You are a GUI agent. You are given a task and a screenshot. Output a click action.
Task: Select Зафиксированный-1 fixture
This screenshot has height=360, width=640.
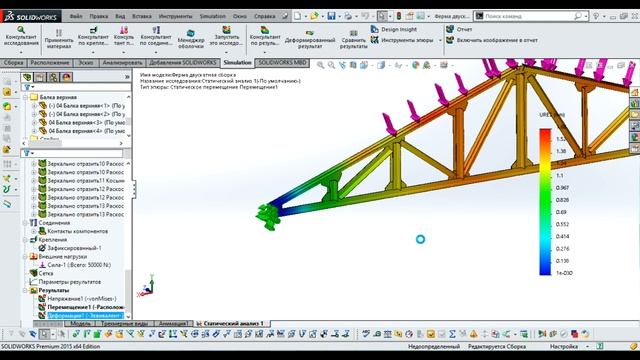point(70,248)
